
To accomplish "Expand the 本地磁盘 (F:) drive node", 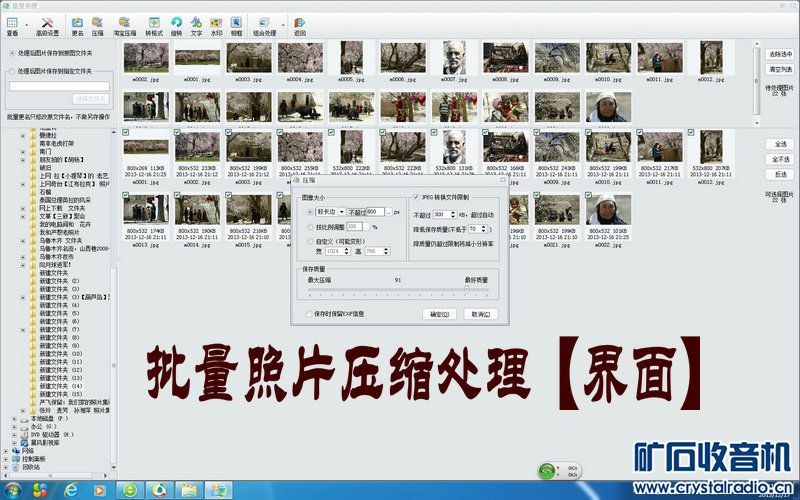I will pyautogui.click(x=15, y=418).
